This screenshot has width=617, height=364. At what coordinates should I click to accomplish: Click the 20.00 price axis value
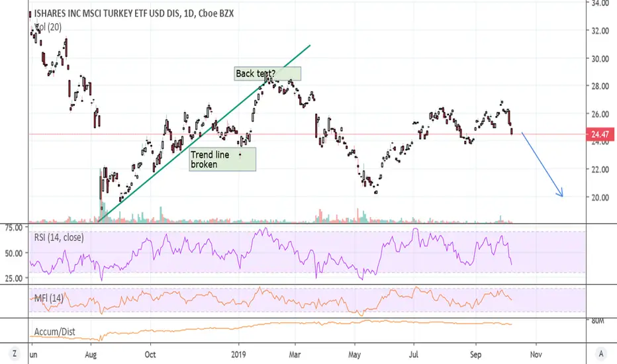pos(600,197)
